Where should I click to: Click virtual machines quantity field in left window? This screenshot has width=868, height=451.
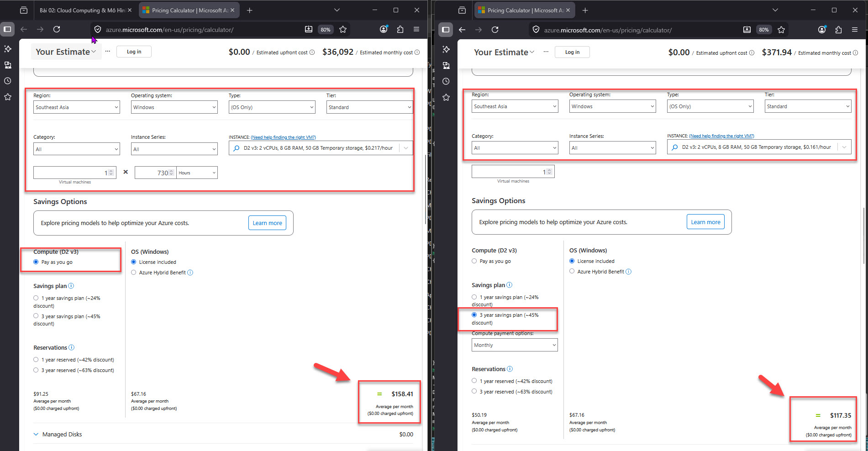75,173
